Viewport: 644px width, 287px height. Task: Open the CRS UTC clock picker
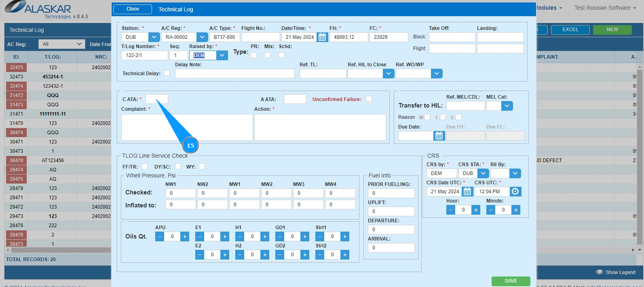coord(515,192)
